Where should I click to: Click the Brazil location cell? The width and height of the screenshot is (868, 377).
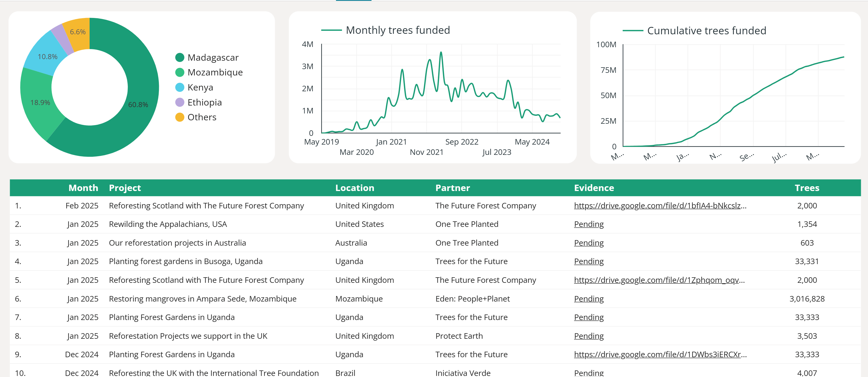345,373
